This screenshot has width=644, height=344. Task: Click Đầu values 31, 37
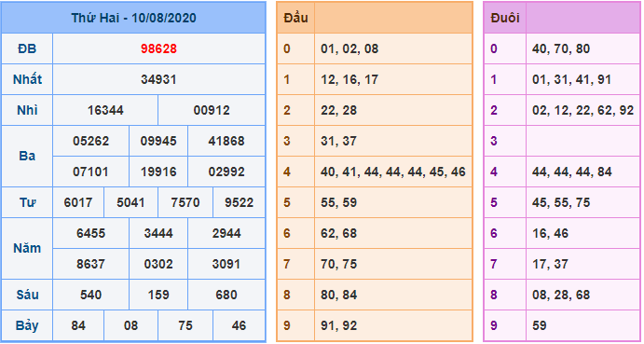[x=339, y=141]
